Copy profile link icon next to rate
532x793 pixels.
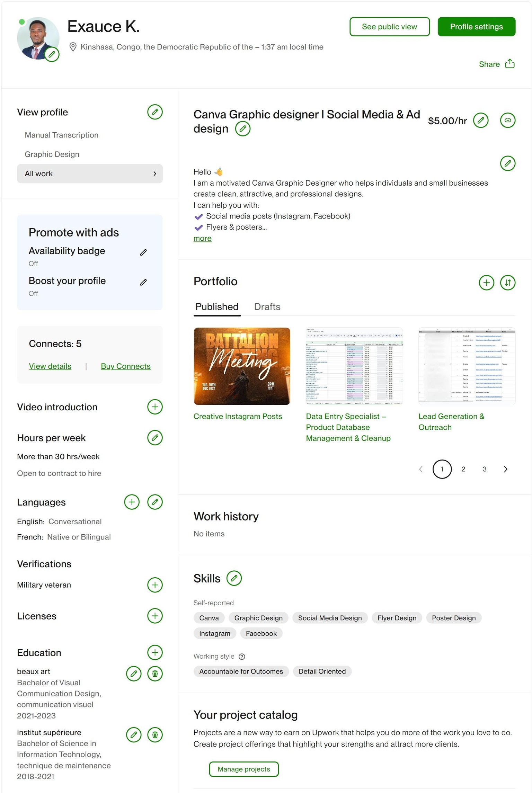click(508, 120)
